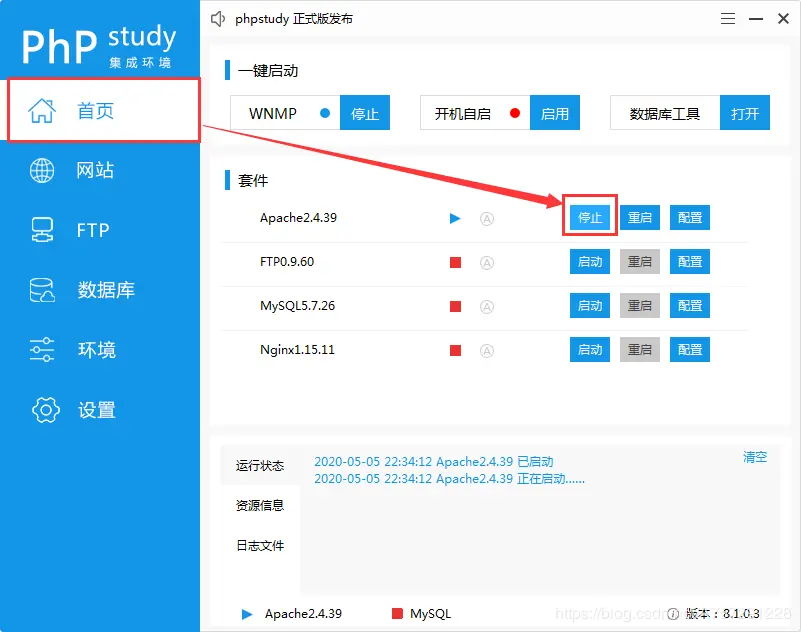801x632 pixels.
Task: Click the 'phpstudy 正式版发布' announcement text
Action: pyautogui.click(x=294, y=19)
